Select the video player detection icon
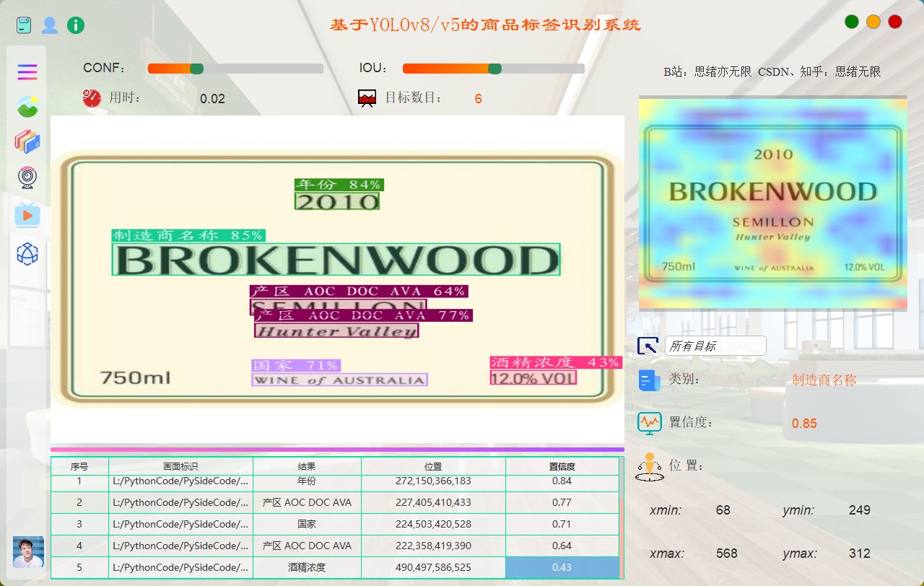924x586 pixels. pos(27,214)
